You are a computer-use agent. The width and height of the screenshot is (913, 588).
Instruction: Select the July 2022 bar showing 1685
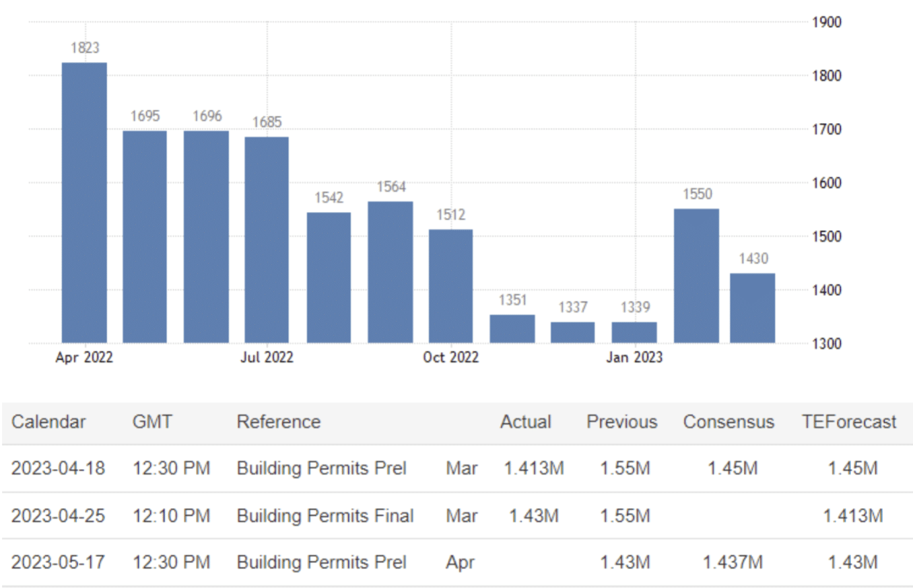point(267,240)
